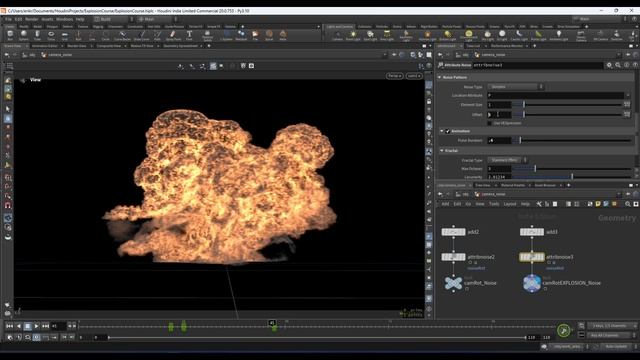Add a Camera from the lights shelf
The image size is (640, 360).
click(x=337, y=36)
